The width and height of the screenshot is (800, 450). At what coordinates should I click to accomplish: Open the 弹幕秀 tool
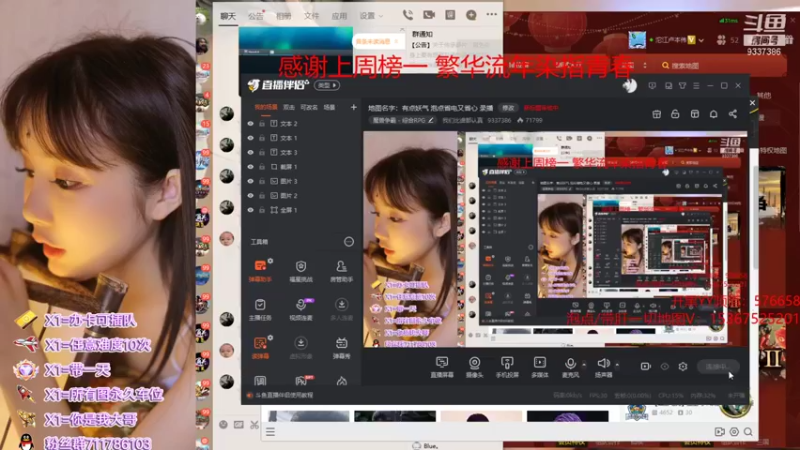point(341,347)
